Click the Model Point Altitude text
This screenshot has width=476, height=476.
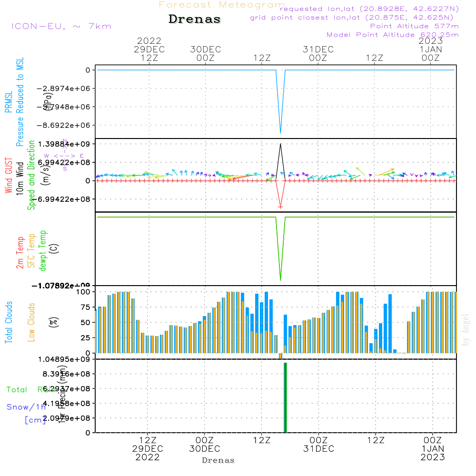392,35
